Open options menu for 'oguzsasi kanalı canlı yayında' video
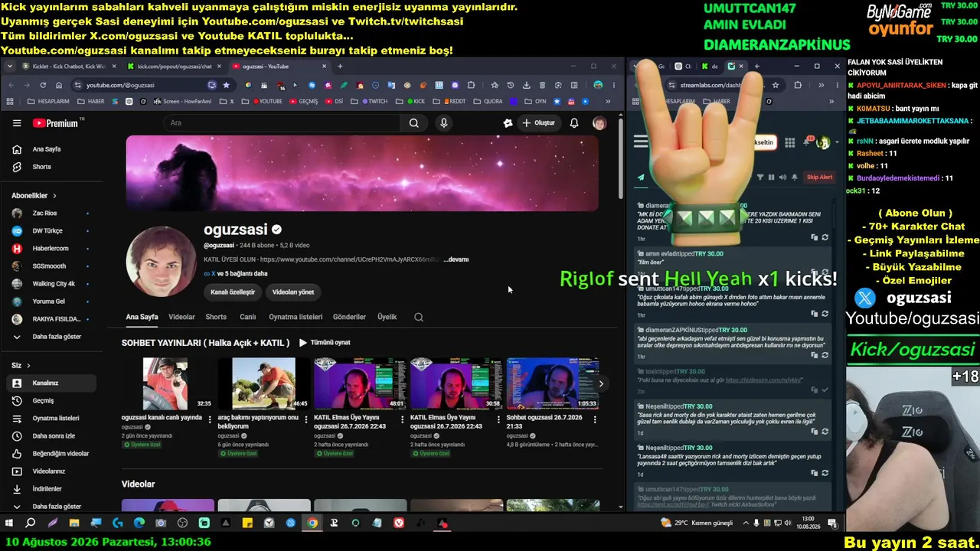The height and width of the screenshot is (551, 980). (210, 419)
